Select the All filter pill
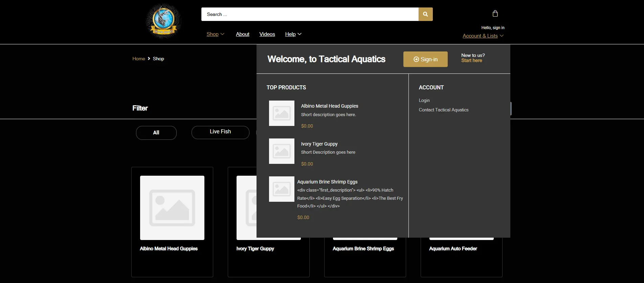The image size is (644, 283). (x=156, y=133)
